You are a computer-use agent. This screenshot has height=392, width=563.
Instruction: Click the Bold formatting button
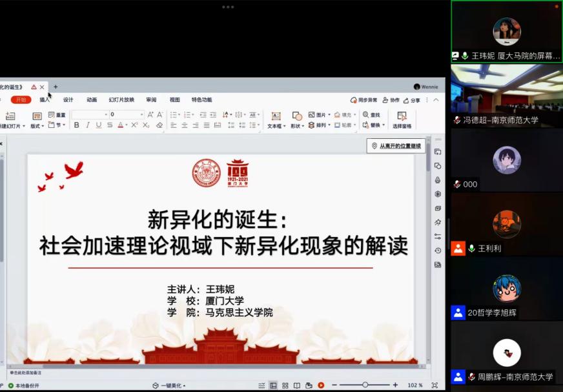[x=77, y=125]
